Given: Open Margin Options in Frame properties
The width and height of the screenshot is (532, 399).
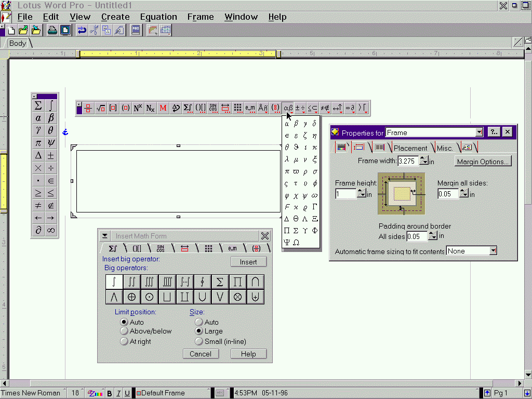Looking at the screenshot, I should [483, 162].
